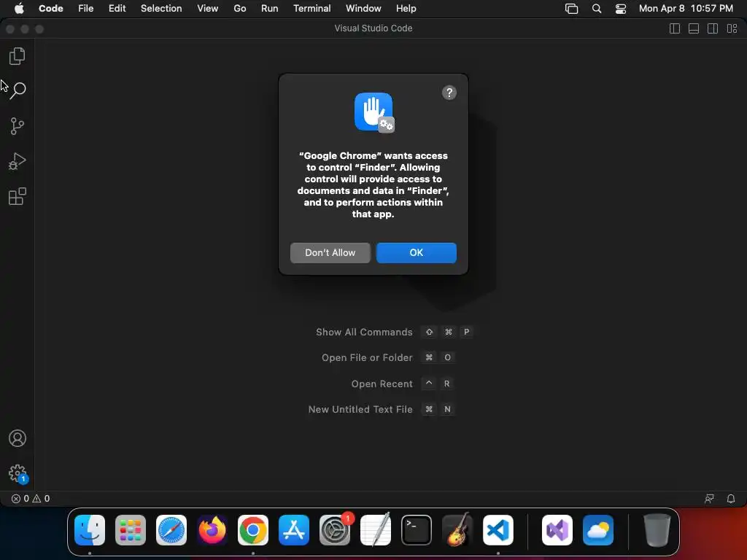
Task: Open Trash from the Dock
Action: [657, 530]
